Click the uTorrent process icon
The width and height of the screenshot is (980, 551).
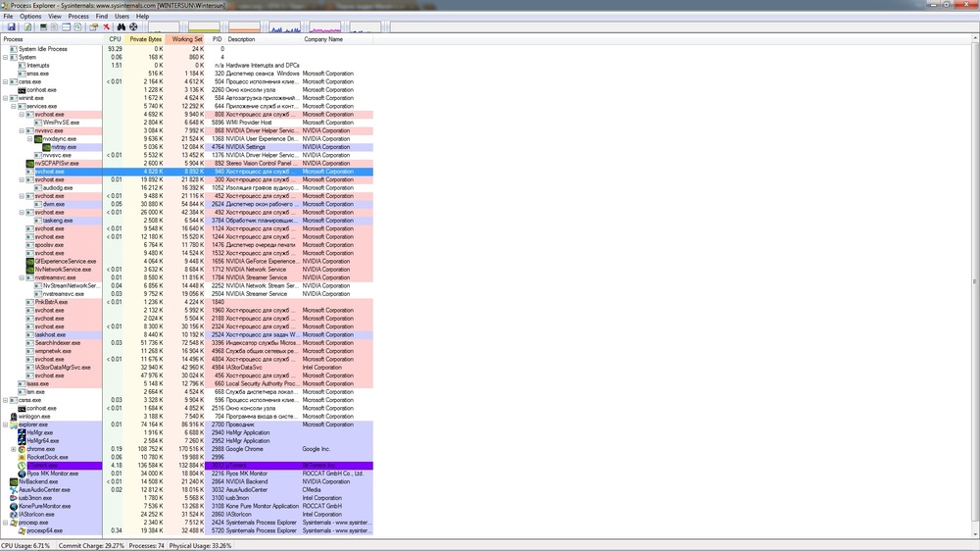click(22, 466)
